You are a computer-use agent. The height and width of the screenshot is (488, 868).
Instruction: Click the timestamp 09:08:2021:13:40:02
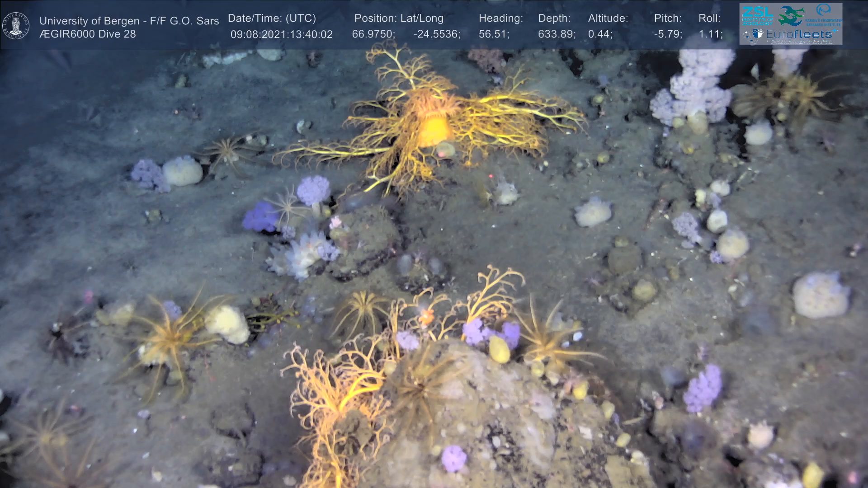tap(281, 34)
